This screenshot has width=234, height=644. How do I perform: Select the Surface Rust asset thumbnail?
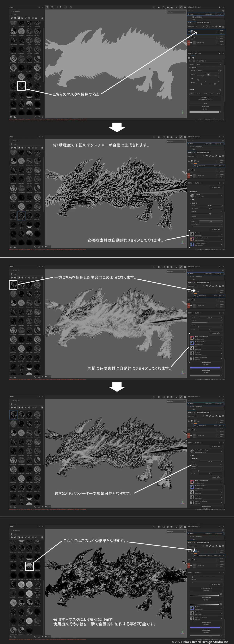[13, 630]
